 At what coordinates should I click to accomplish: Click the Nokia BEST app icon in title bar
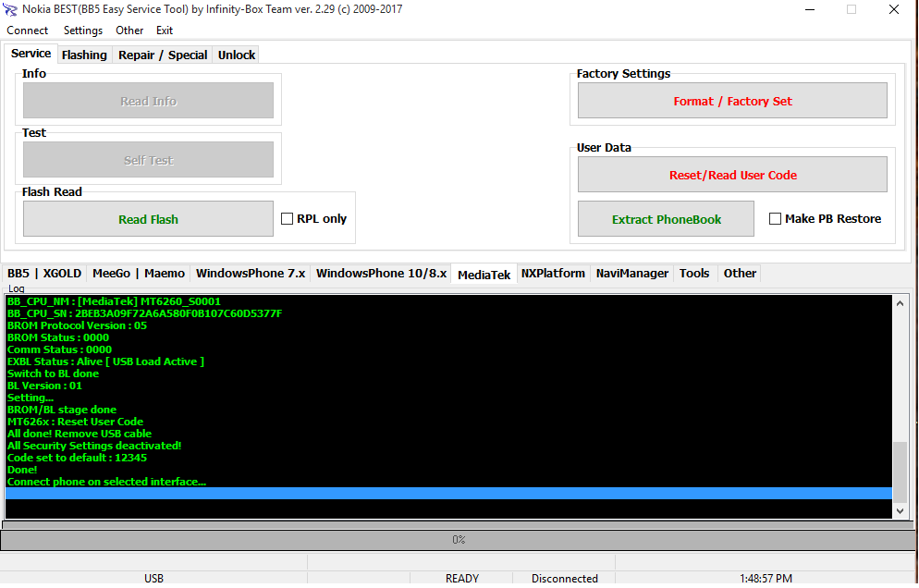click(10, 9)
